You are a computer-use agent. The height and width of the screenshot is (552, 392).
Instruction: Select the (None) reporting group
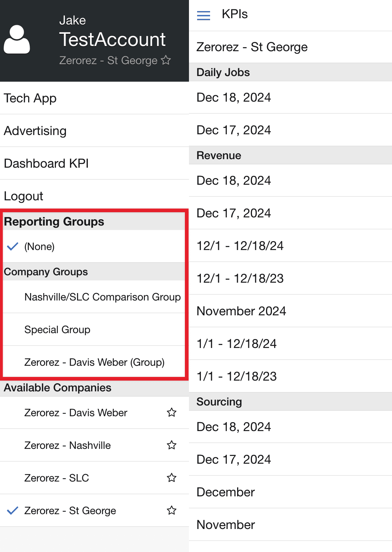94,246
